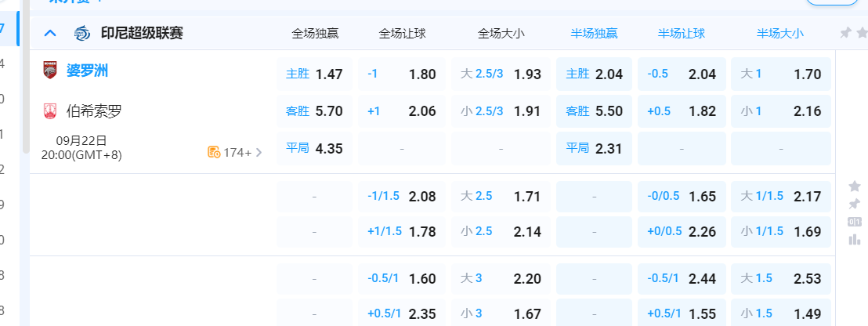The width and height of the screenshot is (868, 326).
Task: Pick full-time draw 平局 4.35
Action: pos(314,148)
